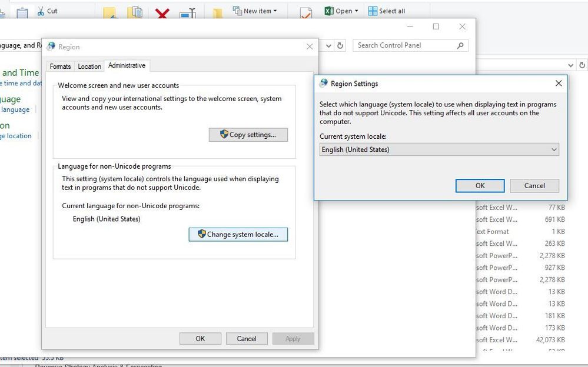Click inside the Search Control Panel field

coord(406,45)
